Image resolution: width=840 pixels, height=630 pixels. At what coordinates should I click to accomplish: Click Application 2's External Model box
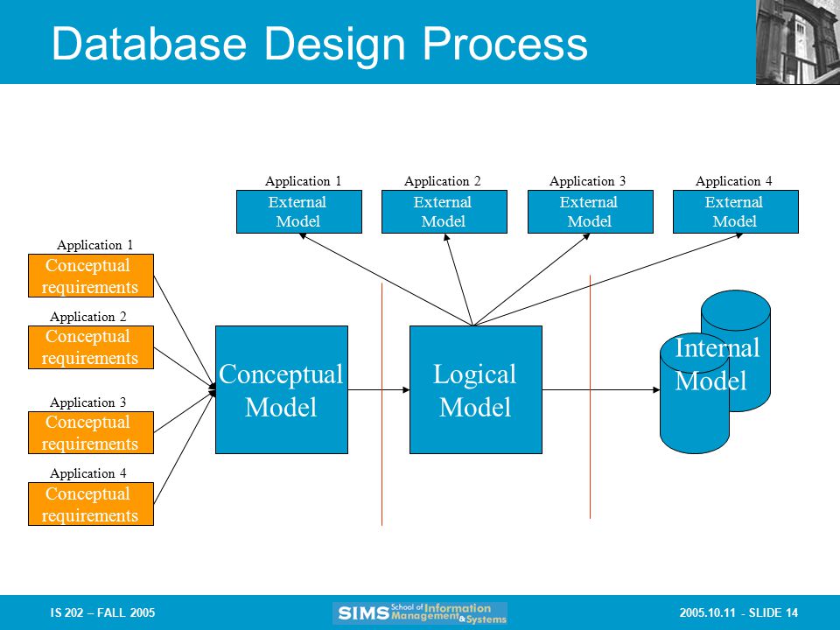coord(444,212)
